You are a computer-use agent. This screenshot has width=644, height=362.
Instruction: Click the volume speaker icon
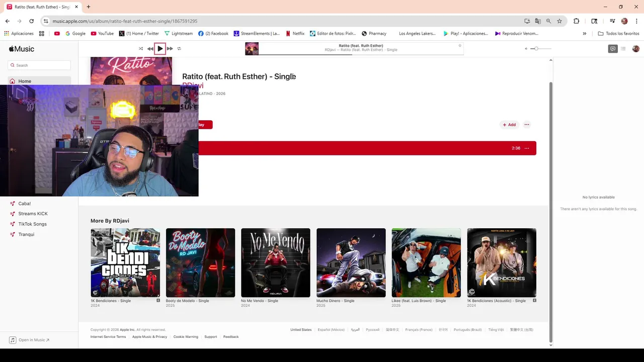click(x=526, y=49)
